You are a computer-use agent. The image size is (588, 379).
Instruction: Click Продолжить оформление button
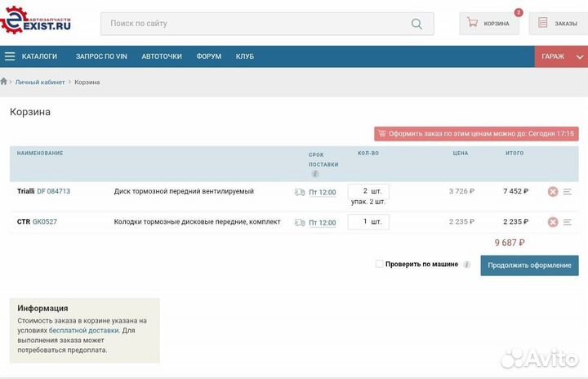(x=529, y=265)
